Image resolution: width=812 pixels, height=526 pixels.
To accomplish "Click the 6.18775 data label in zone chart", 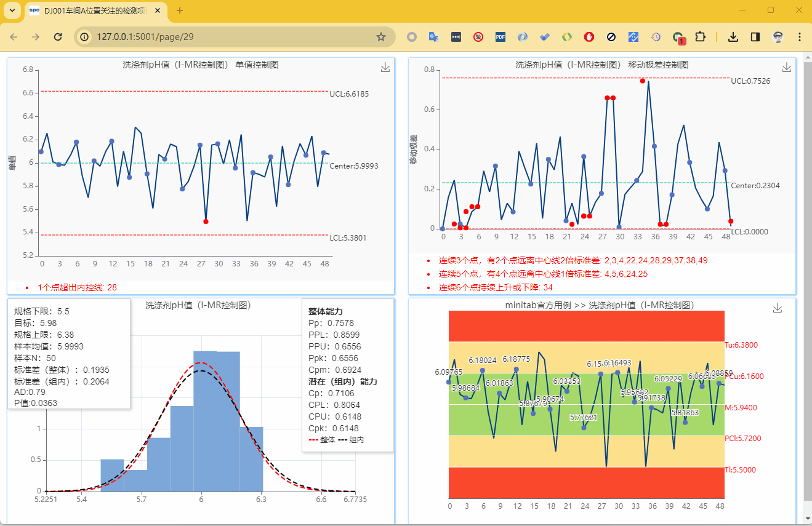I will [x=516, y=359].
